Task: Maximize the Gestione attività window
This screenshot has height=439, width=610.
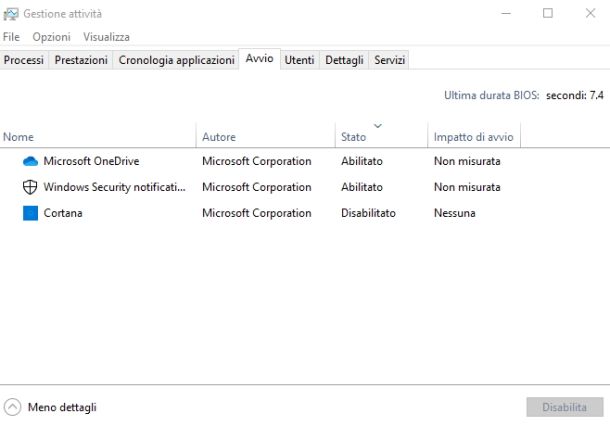Action: [x=548, y=13]
